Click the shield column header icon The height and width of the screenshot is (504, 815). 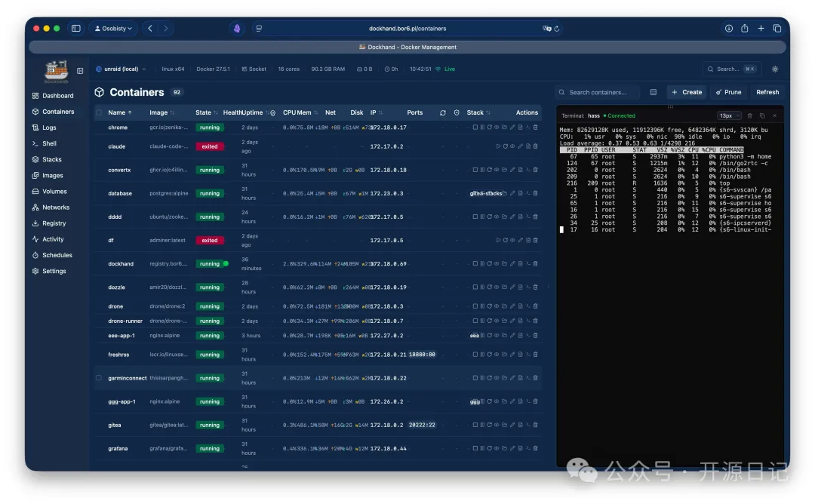click(457, 112)
